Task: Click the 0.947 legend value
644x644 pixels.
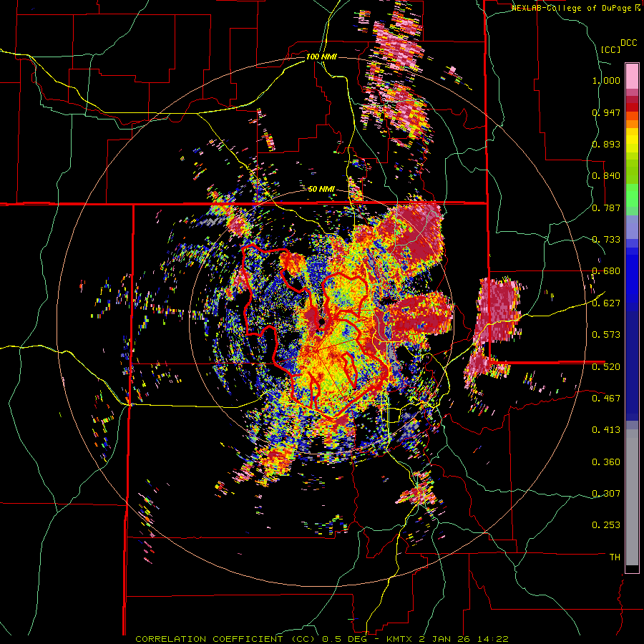Action: 606,112
